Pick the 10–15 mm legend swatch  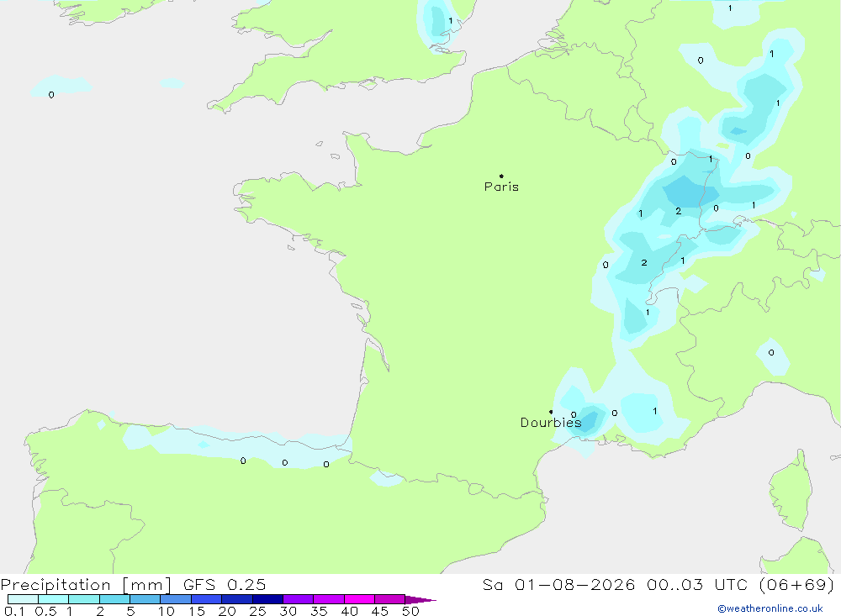[176, 599]
